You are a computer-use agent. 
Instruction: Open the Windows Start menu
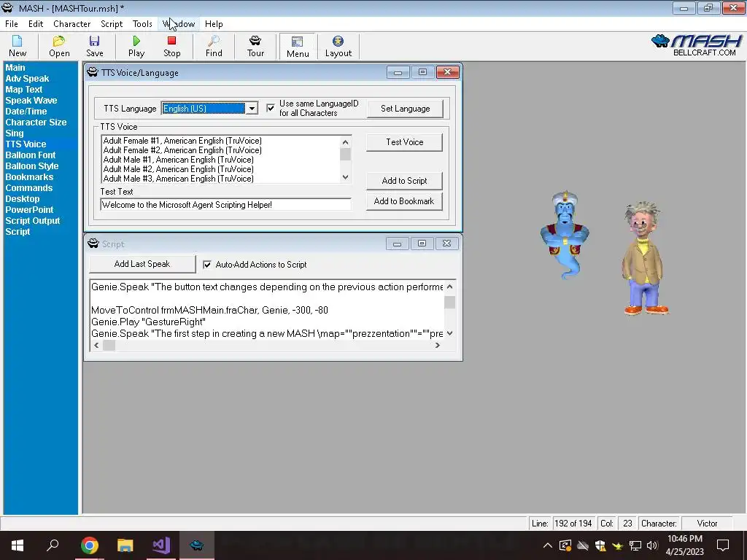click(x=18, y=545)
